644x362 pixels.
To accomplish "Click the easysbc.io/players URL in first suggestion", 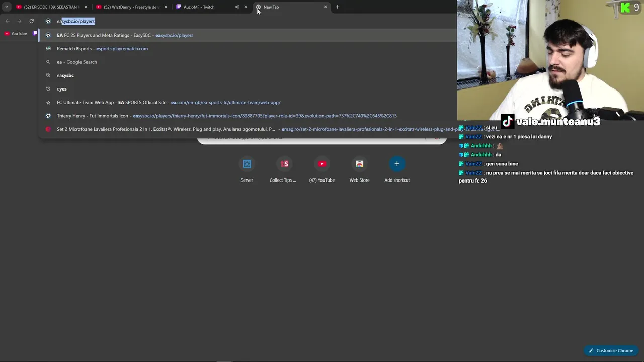I will (174, 35).
